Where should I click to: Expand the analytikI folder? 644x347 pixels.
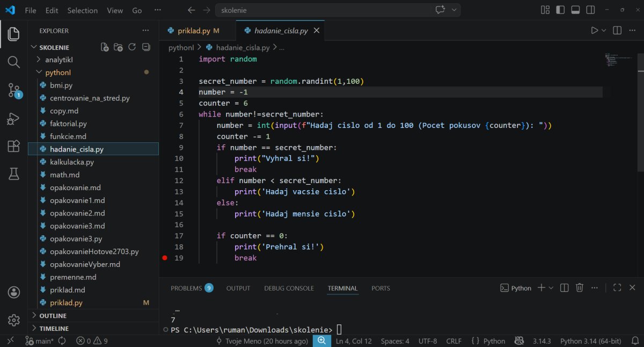pyautogui.click(x=62, y=60)
